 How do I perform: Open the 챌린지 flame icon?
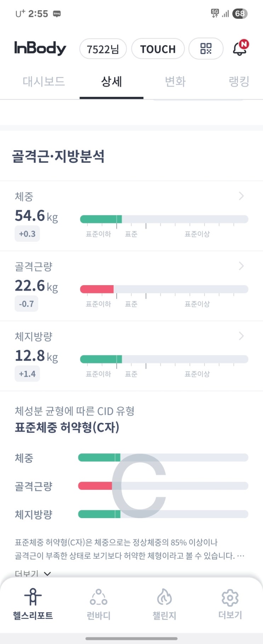(164, 597)
